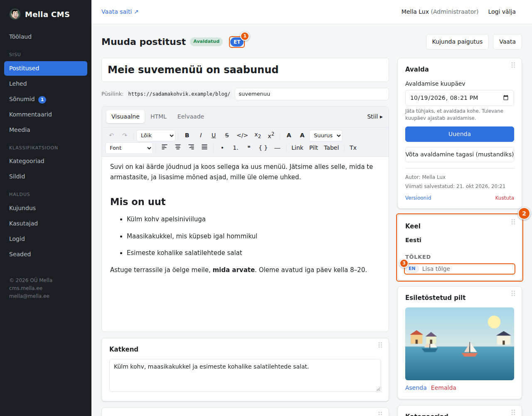Switch to the Eelvaade tab
The width and height of the screenshot is (532, 416).
(191, 116)
